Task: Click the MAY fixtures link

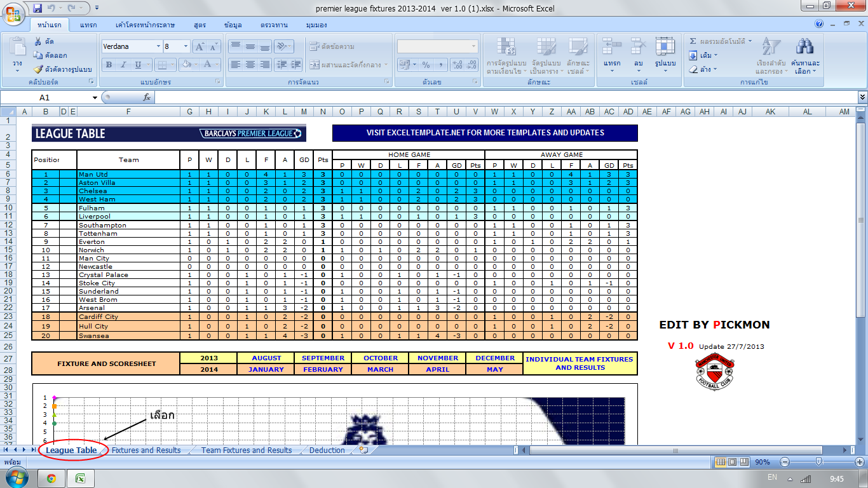Action: (x=494, y=369)
